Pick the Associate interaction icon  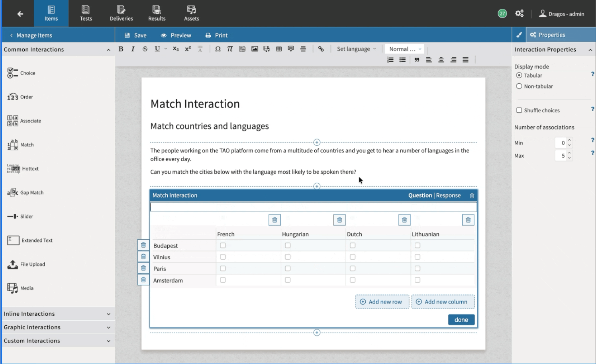(13, 121)
